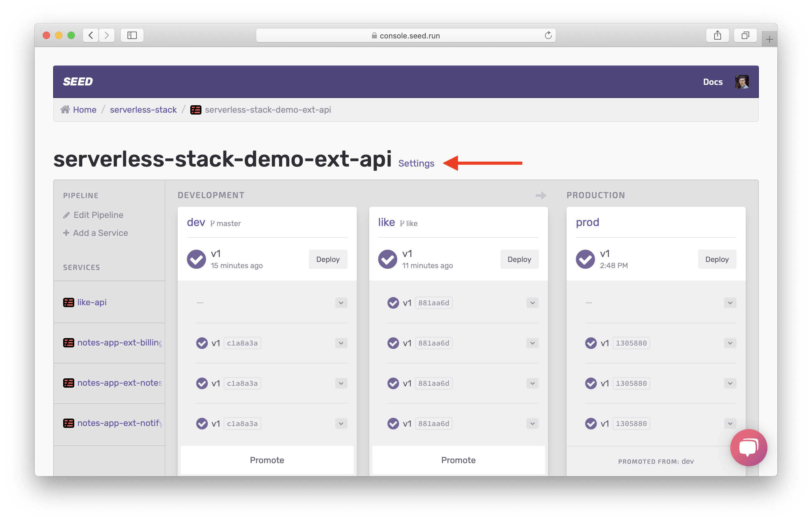Expand notes-app-ext-notify dropdown in prod column
812x522 pixels.
coord(730,424)
